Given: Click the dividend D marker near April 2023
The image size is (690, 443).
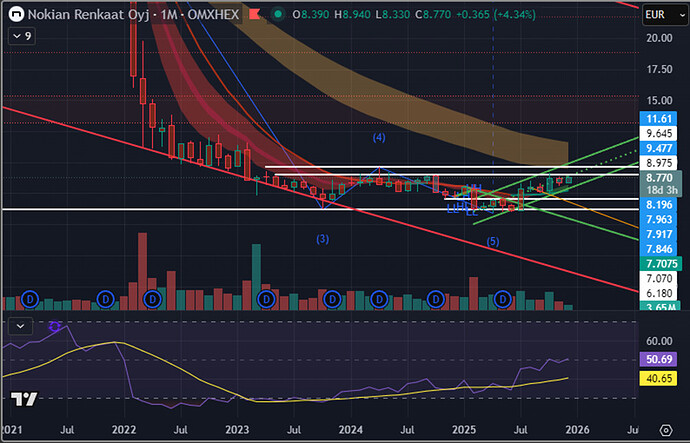Looking at the screenshot, I should click(266, 300).
